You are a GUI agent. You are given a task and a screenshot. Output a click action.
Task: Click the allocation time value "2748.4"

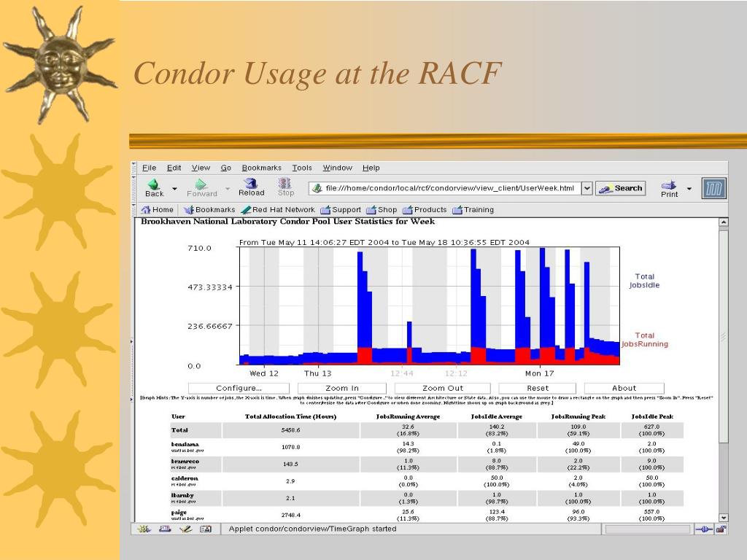(290, 516)
